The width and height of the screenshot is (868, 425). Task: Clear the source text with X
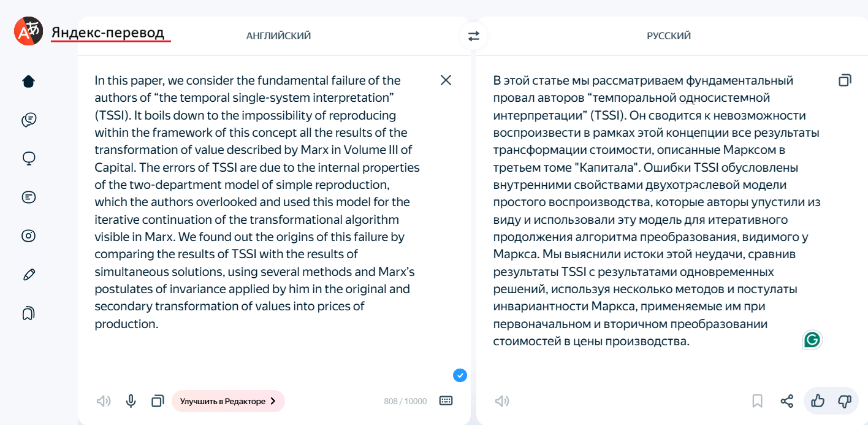point(446,80)
